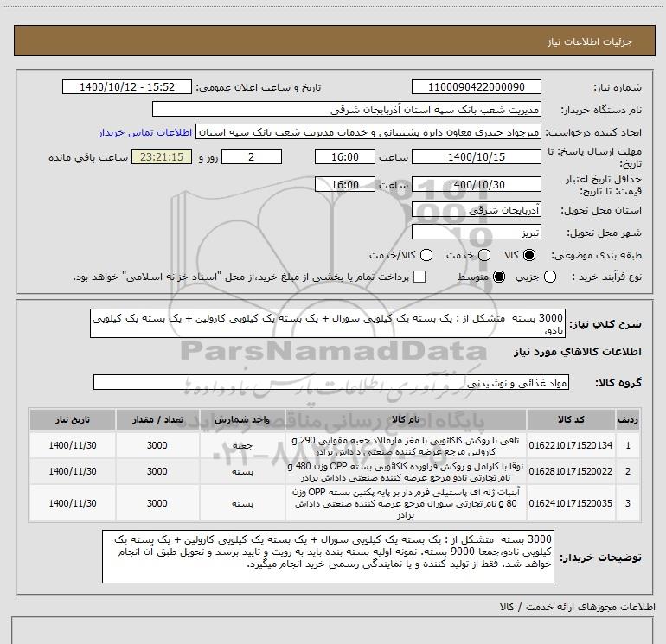Click the کد کالا column header
This screenshot has width=666, height=644.
571,420
